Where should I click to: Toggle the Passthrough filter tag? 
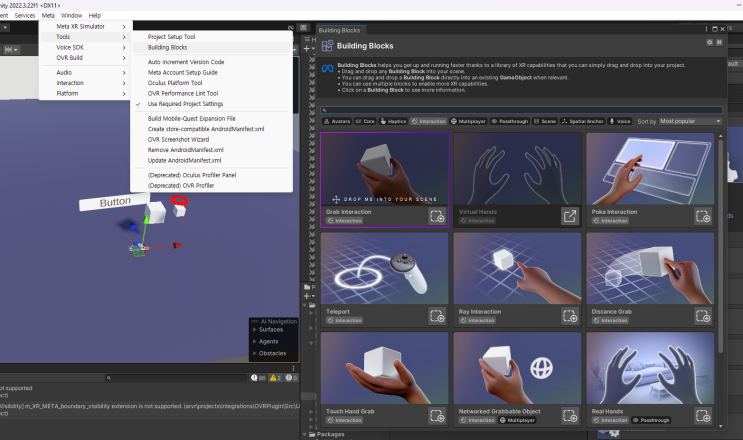[x=509, y=121]
